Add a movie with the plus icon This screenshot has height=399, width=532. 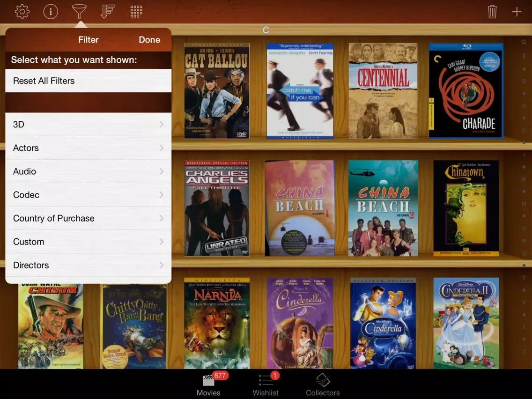517,12
